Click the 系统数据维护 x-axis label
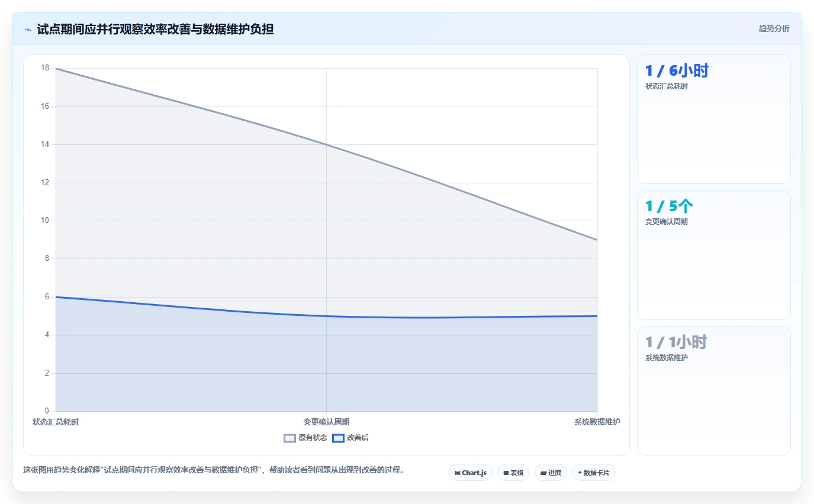 (x=597, y=422)
